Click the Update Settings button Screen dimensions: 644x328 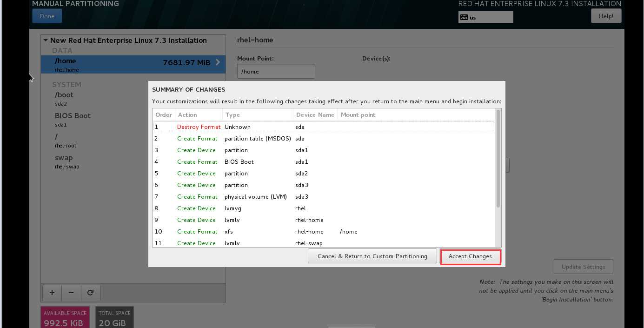point(583,267)
